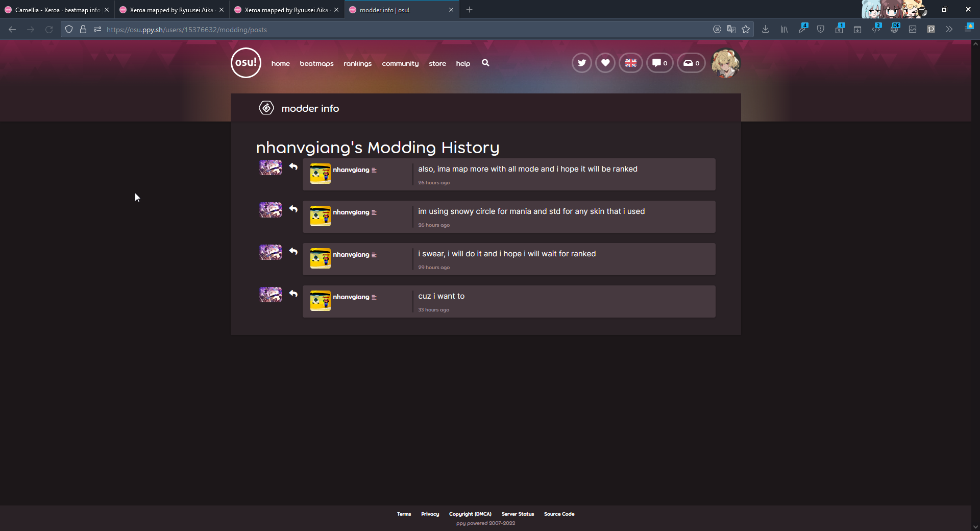Click reply arrow for 'snowy circle' post

click(293, 209)
